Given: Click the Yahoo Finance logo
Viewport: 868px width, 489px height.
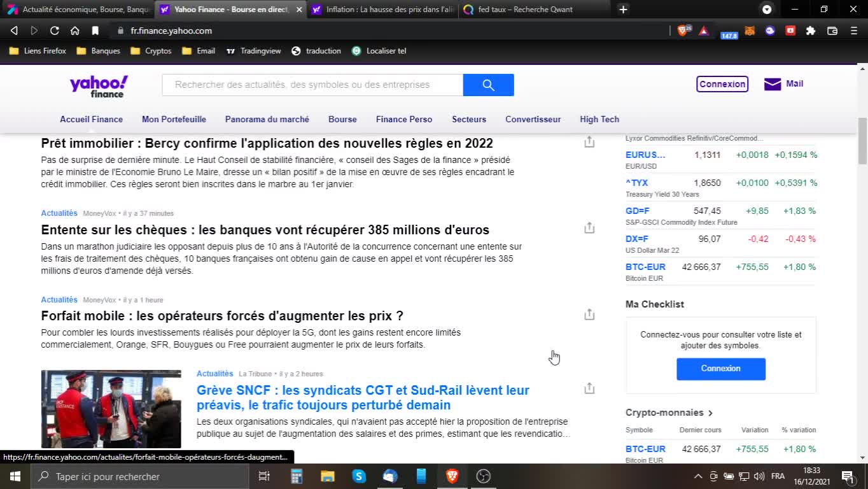Looking at the screenshot, I should (99, 86).
